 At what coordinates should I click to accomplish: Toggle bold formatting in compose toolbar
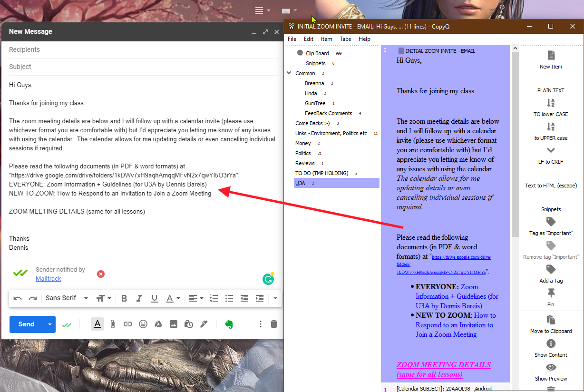click(x=124, y=298)
